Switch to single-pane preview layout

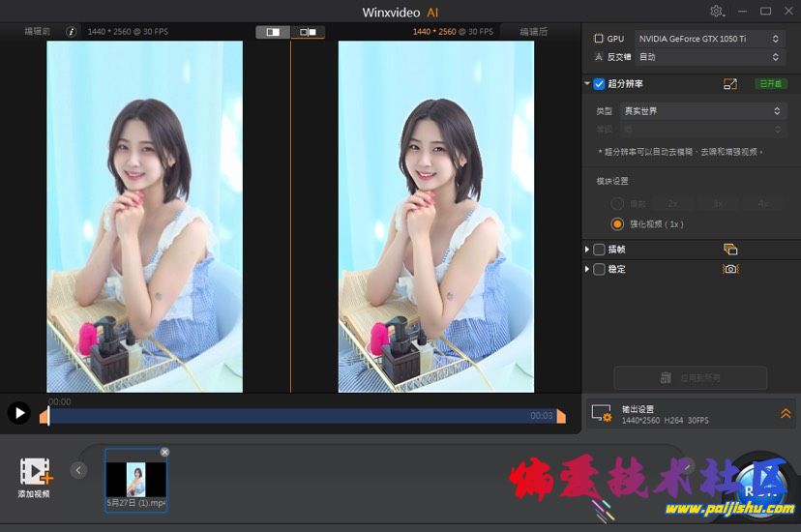(x=273, y=32)
